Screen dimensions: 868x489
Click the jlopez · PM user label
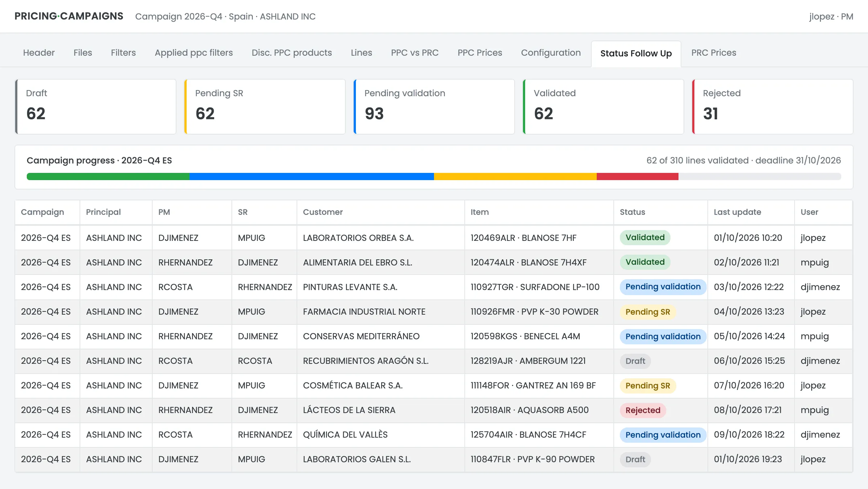click(x=831, y=17)
